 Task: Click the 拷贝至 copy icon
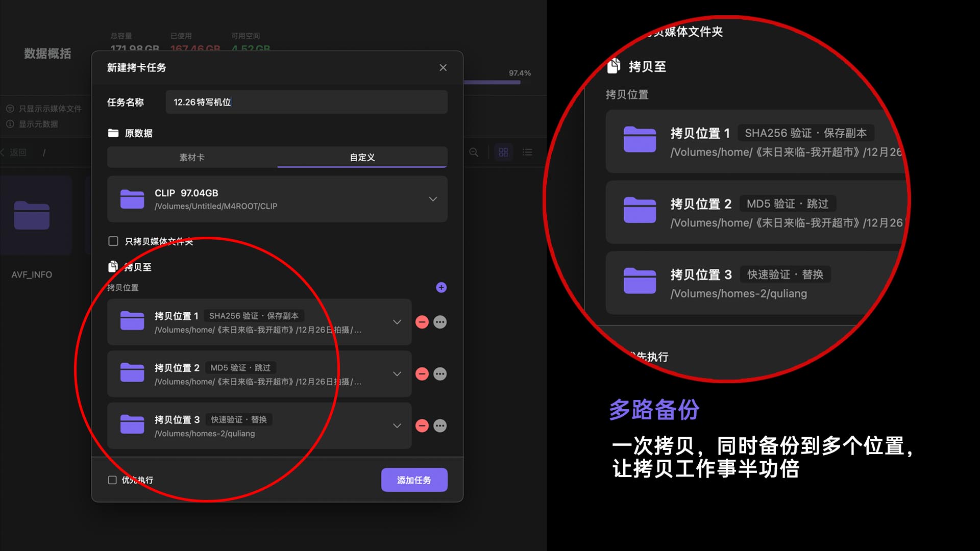click(113, 266)
